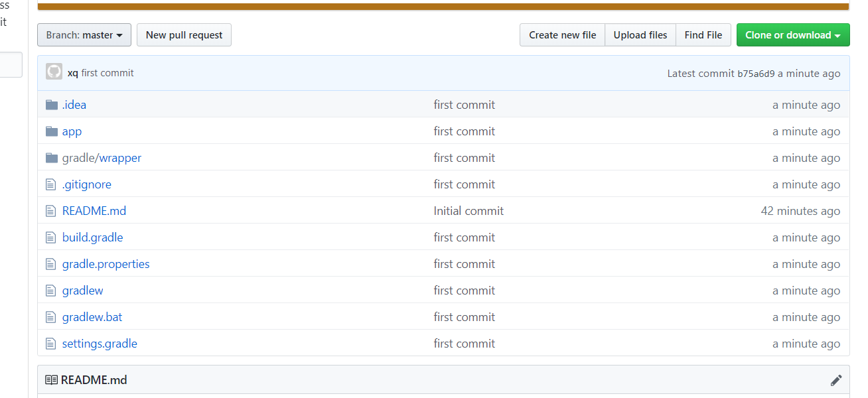Click the Find File button
Screen dimensions: 868x398
pyautogui.click(x=703, y=35)
